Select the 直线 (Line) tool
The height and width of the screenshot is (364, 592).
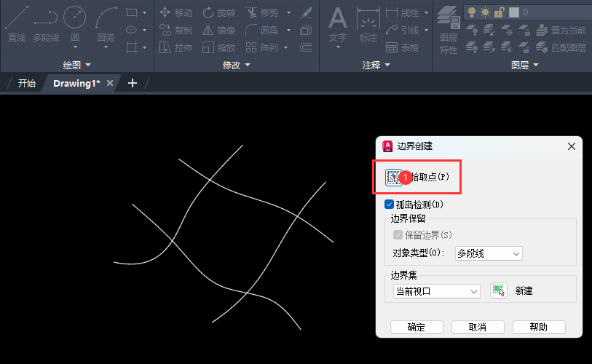[17, 23]
